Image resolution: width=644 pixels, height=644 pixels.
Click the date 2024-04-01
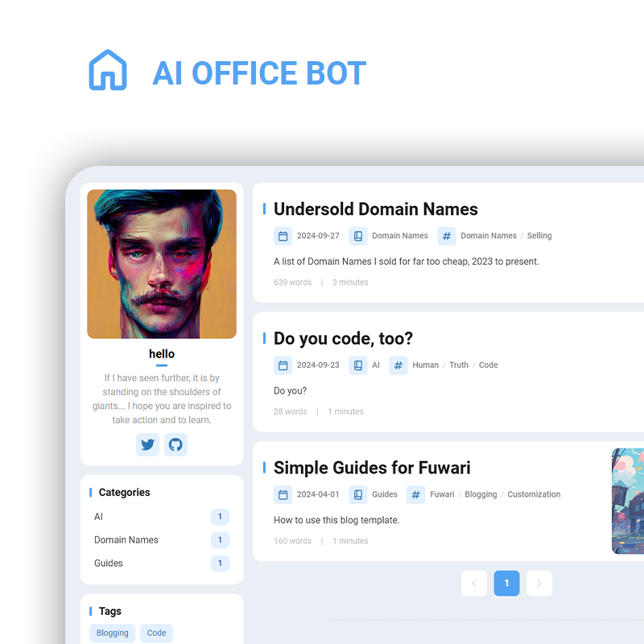click(x=318, y=494)
